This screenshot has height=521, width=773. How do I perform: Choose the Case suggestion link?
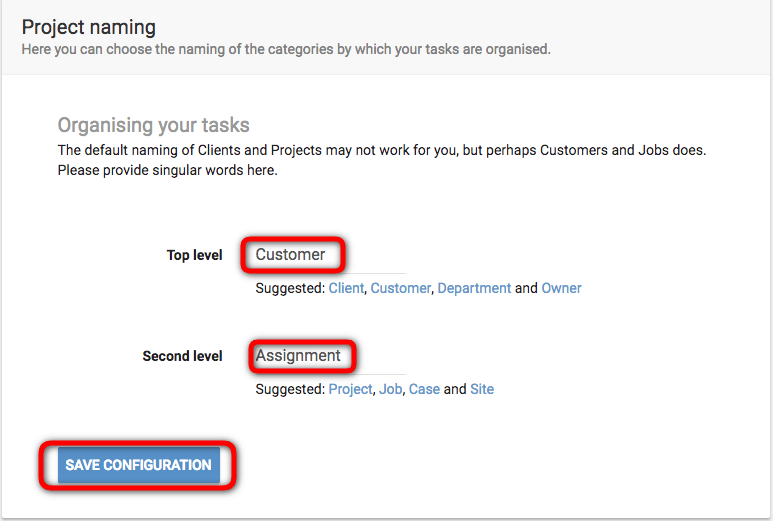(x=424, y=389)
